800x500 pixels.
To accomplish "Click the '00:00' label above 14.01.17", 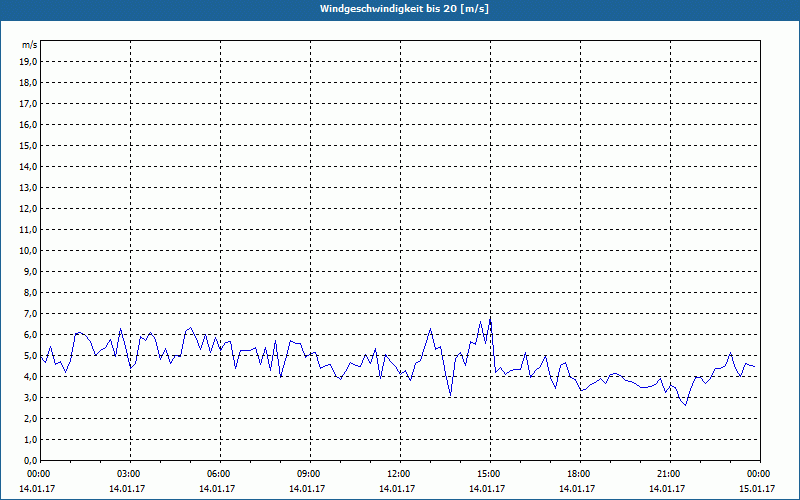I will [38, 474].
